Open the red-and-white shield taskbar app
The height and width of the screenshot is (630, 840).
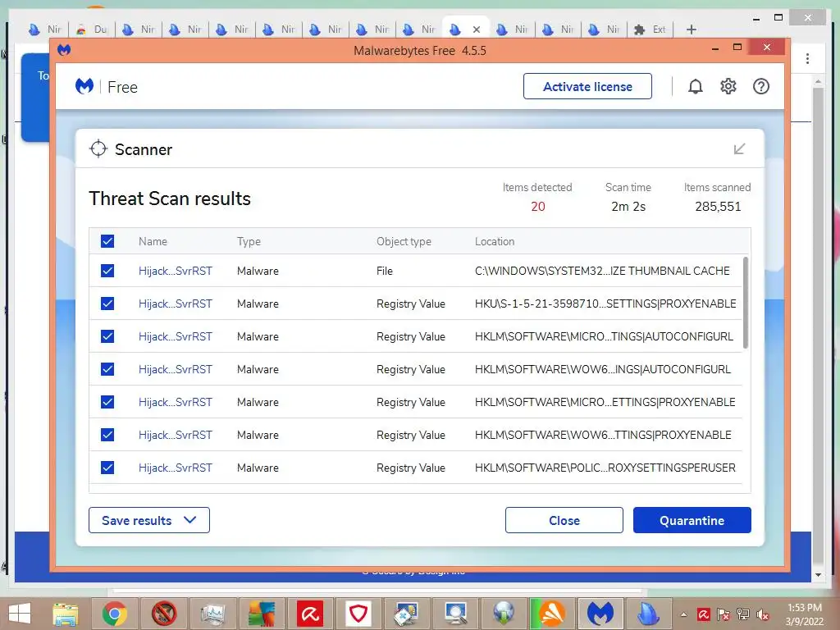click(x=358, y=614)
